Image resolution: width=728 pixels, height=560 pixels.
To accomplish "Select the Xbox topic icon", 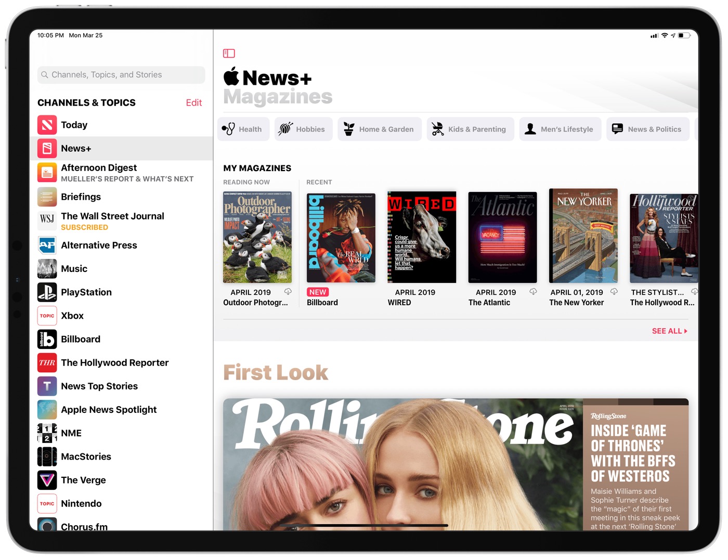I will (x=47, y=316).
